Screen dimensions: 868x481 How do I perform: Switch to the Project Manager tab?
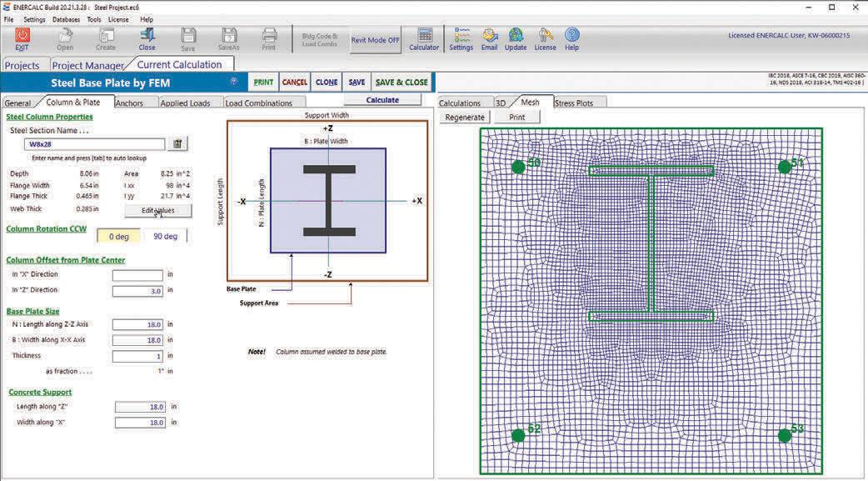pos(88,65)
